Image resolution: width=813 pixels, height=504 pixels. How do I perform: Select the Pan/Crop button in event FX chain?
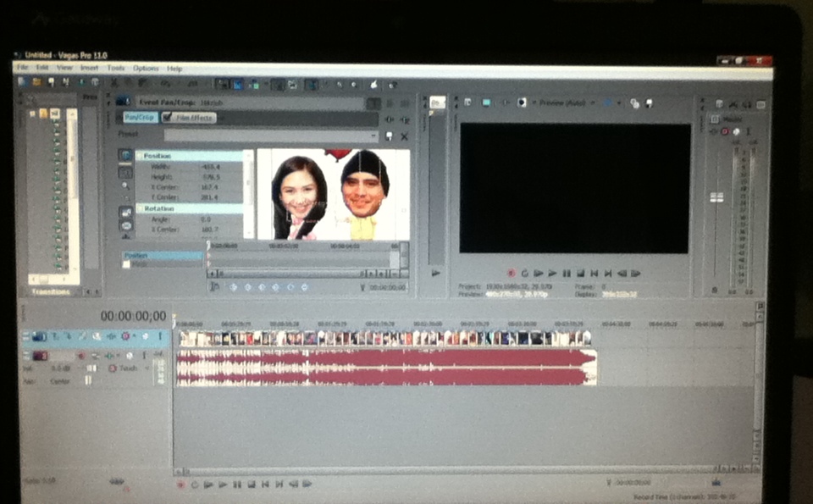(140, 118)
